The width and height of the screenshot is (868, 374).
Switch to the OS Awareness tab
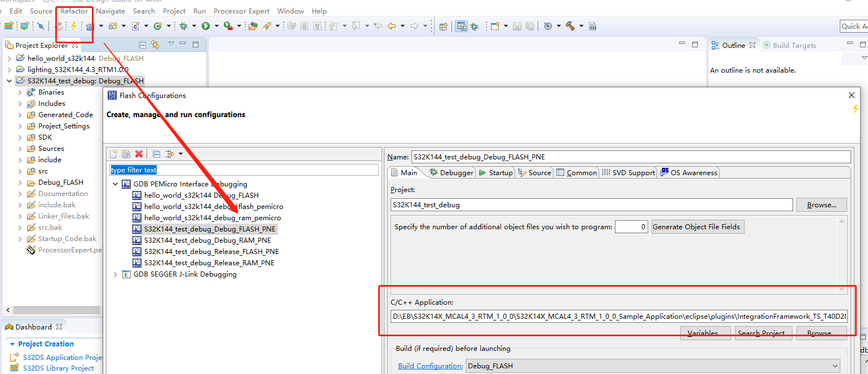click(689, 173)
